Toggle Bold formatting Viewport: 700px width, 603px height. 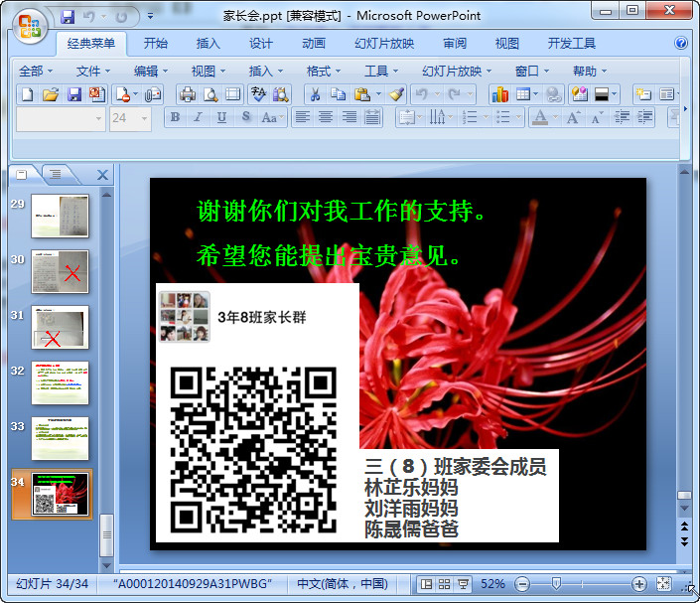(175, 117)
